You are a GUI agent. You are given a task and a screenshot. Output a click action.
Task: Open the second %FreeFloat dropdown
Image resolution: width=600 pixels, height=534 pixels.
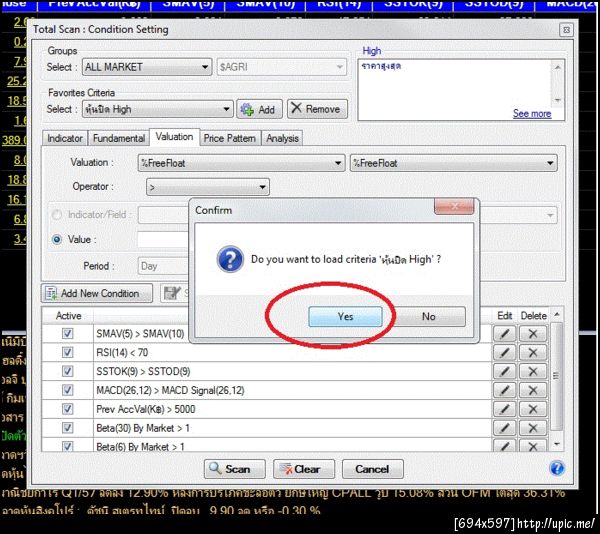click(x=453, y=163)
